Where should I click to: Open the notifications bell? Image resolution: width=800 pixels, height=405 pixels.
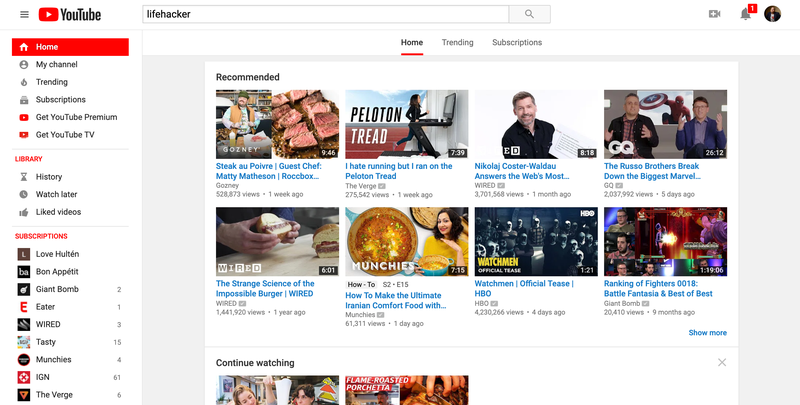[x=745, y=14]
